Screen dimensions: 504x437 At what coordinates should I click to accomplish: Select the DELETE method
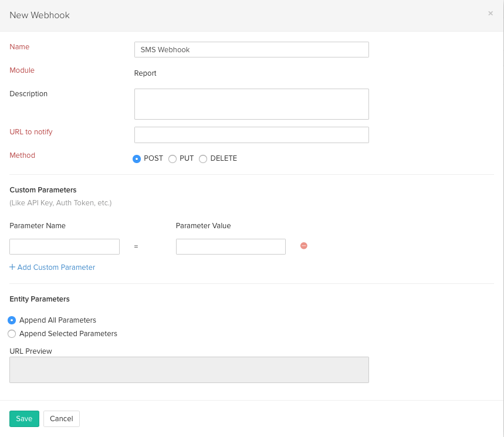tap(203, 158)
